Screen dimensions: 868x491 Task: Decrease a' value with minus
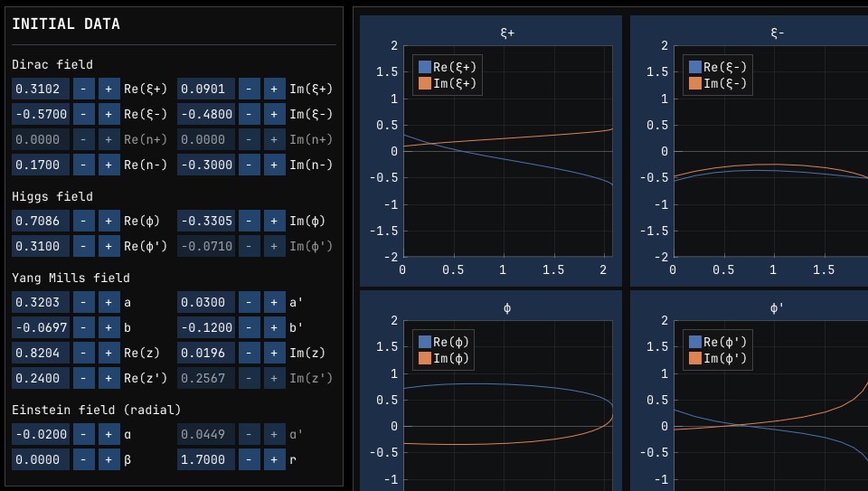pos(250,302)
